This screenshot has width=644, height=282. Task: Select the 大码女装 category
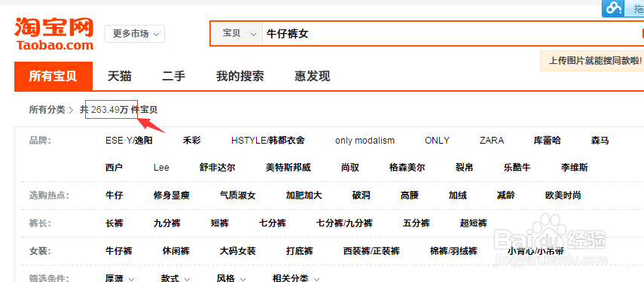tap(238, 251)
